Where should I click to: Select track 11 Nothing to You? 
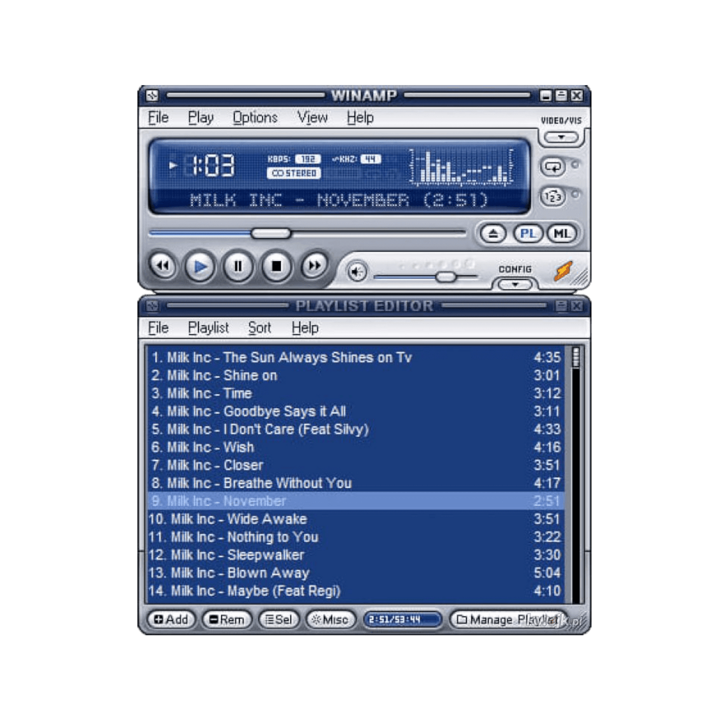tap(356, 538)
